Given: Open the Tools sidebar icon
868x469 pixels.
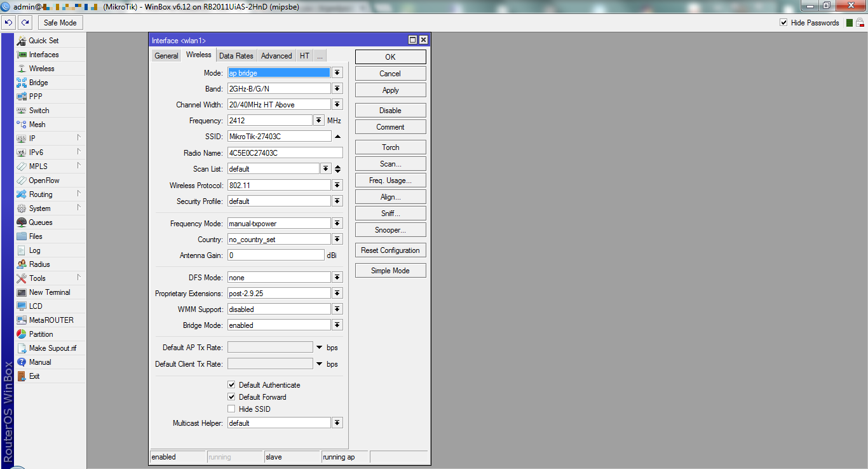Looking at the screenshot, I should (22, 278).
